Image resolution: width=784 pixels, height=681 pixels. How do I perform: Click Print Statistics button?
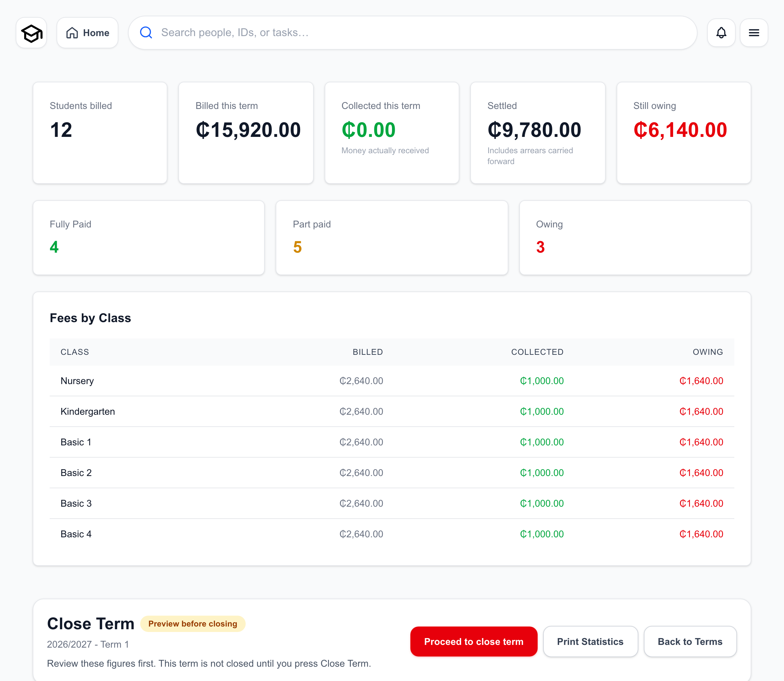[x=590, y=642]
